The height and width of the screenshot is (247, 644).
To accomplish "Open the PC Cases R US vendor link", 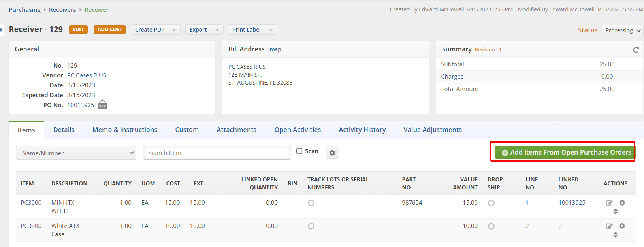I will click(87, 75).
